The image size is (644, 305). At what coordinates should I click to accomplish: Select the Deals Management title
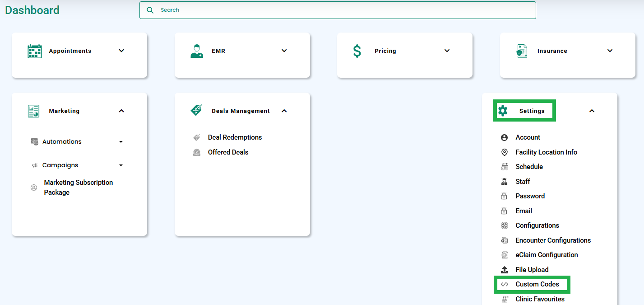[x=241, y=111]
